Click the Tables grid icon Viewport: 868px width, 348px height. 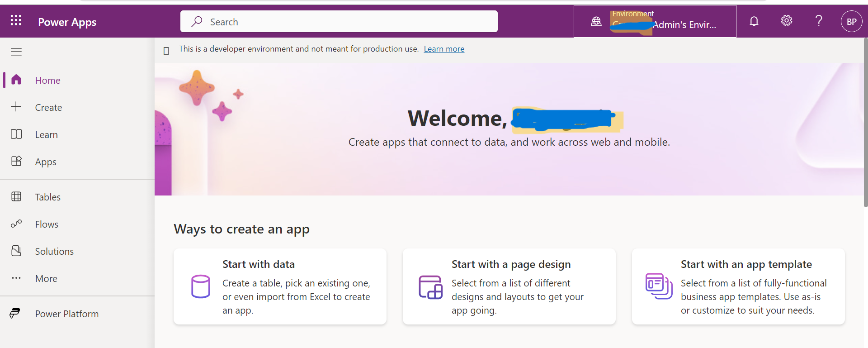coord(16,196)
